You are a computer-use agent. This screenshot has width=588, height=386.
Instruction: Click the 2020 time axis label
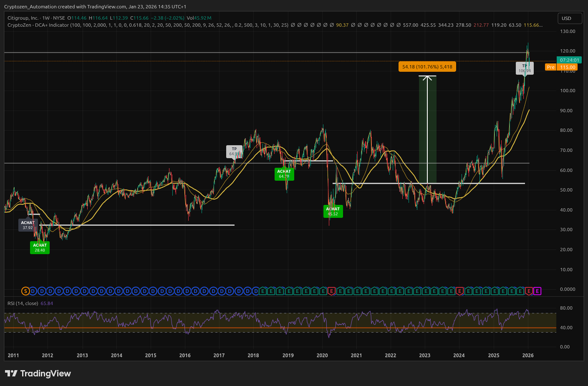click(322, 355)
